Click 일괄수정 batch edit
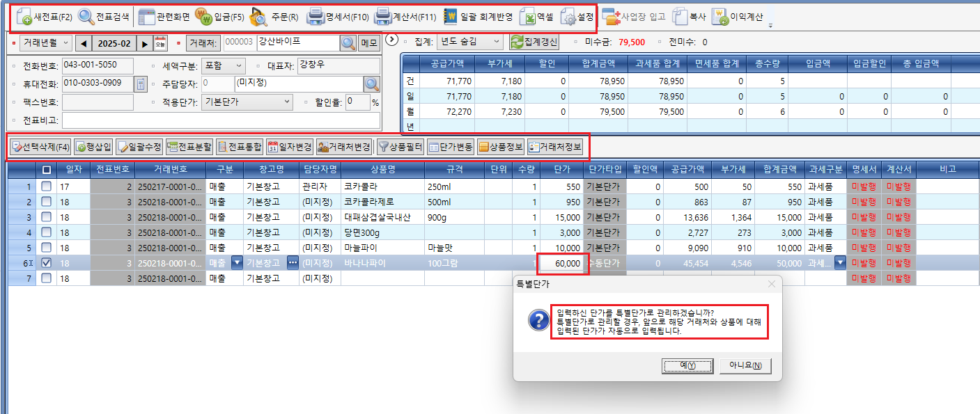This screenshot has height=414, width=980. tap(139, 147)
